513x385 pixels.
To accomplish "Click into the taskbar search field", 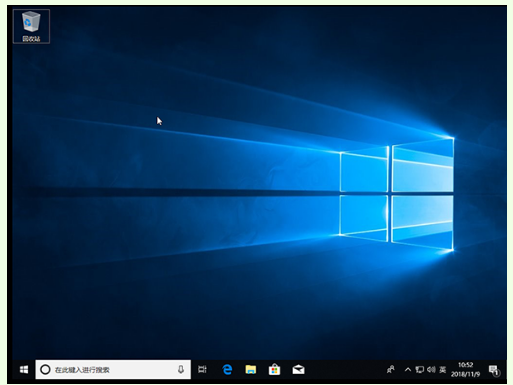I will pos(113,369).
